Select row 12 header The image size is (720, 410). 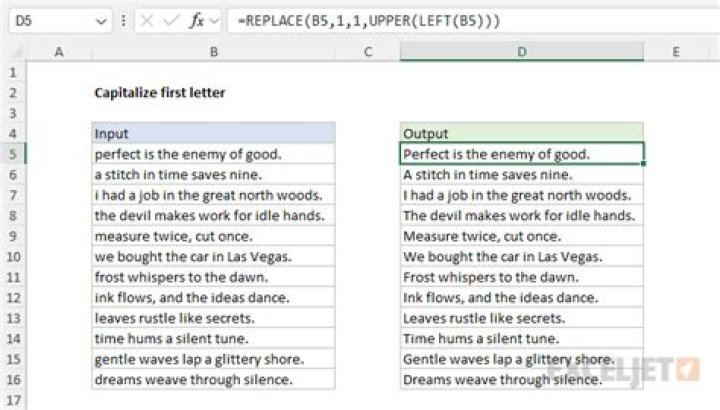click(13, 298)
